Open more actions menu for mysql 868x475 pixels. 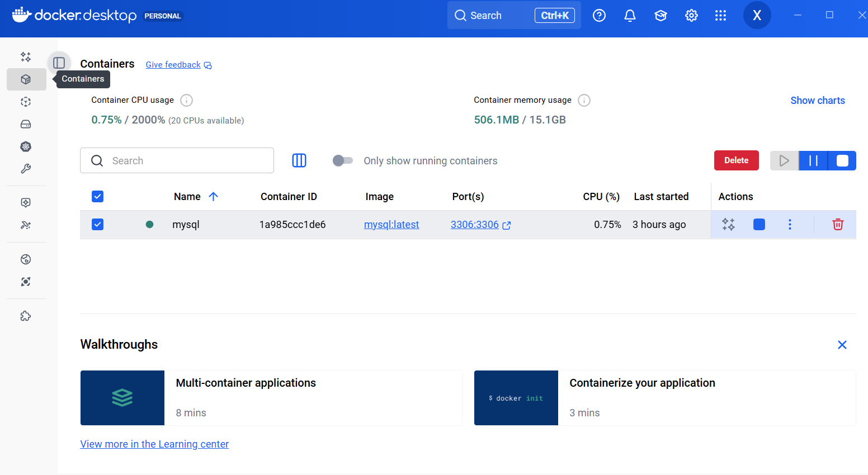790,224
